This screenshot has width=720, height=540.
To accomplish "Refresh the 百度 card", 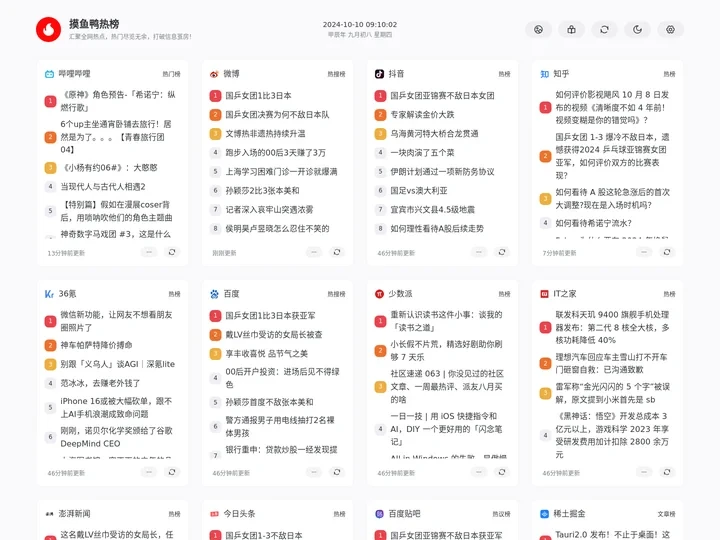I will click(x=337, y=472).
